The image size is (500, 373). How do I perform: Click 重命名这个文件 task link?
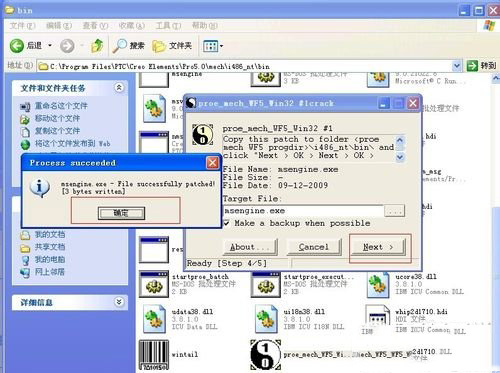coord(61,106)
